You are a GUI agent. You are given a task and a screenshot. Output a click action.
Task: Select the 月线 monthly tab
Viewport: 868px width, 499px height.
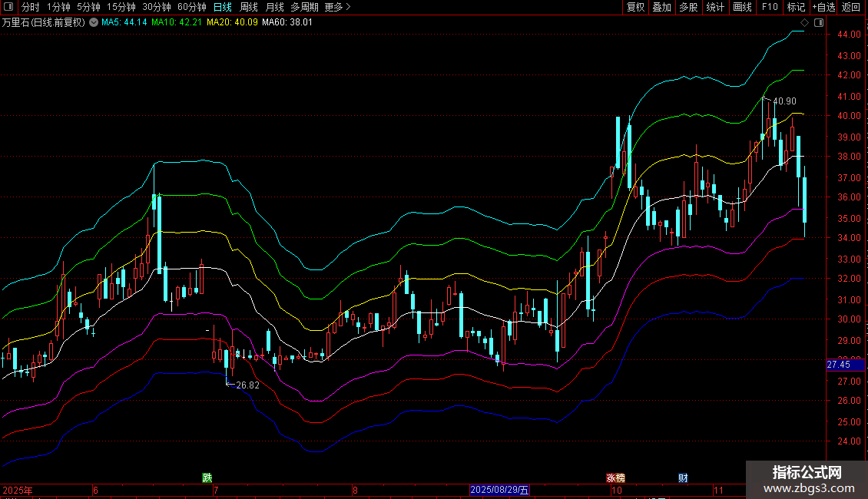(x=274, y=7)
